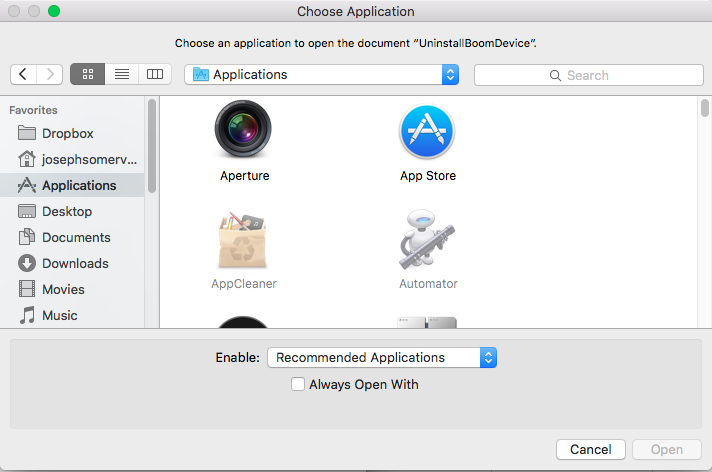
Task: Click the Open button
Action: click(667, 449)
